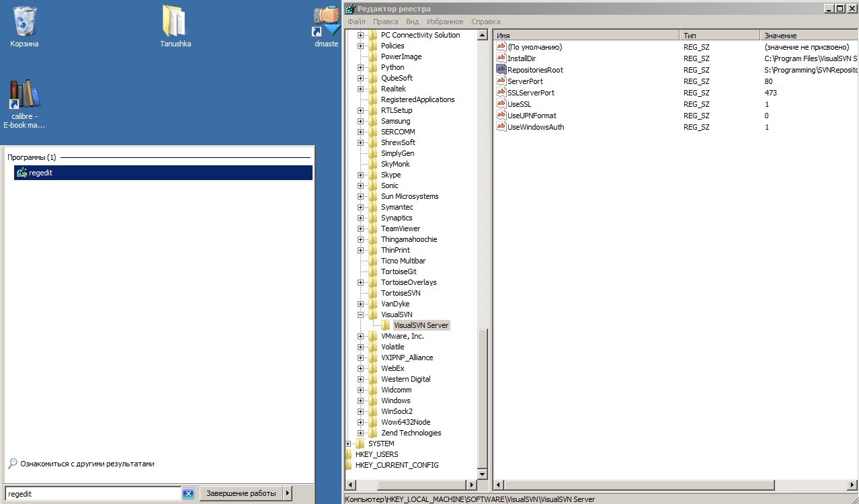Viewport: 859px width, 504px height.
Task: Expand the Policies registry key
Action: [361, 46]
